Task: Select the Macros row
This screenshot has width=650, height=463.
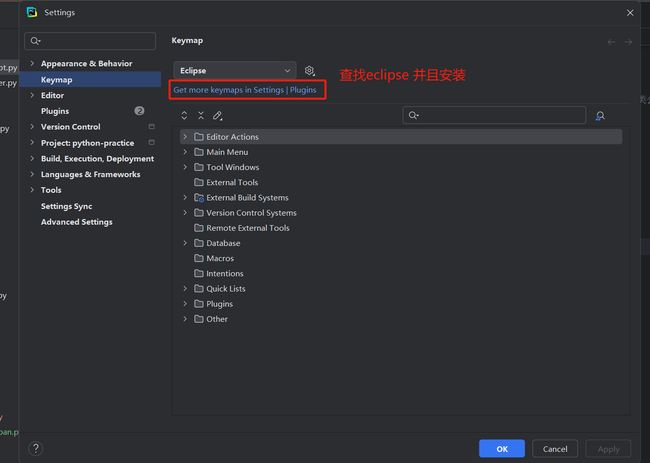Action: coord(401,258)
